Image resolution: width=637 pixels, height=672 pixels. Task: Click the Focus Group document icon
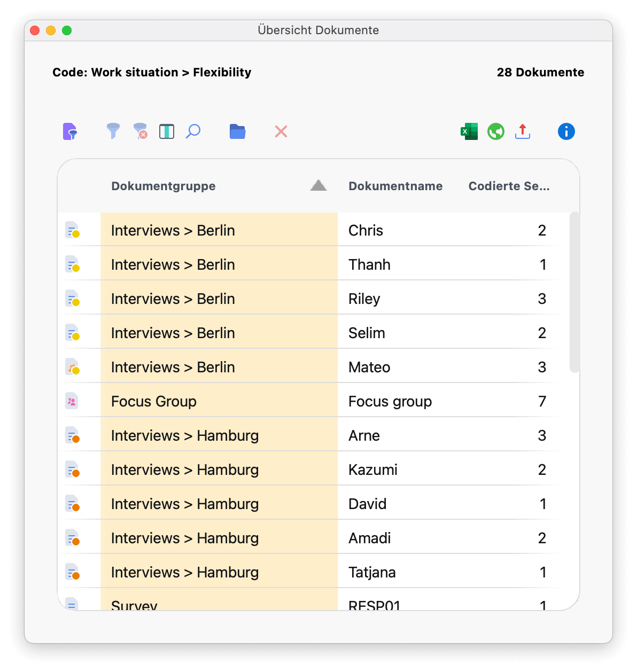click(x=72, y=401)
